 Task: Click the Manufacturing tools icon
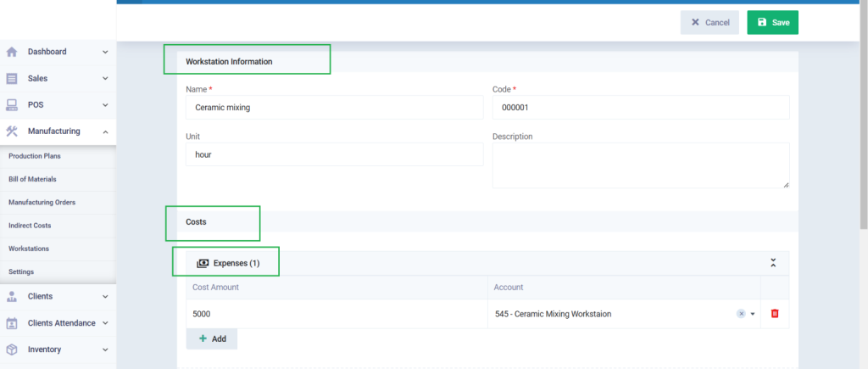pyautogui.click(x=12, y=131)
